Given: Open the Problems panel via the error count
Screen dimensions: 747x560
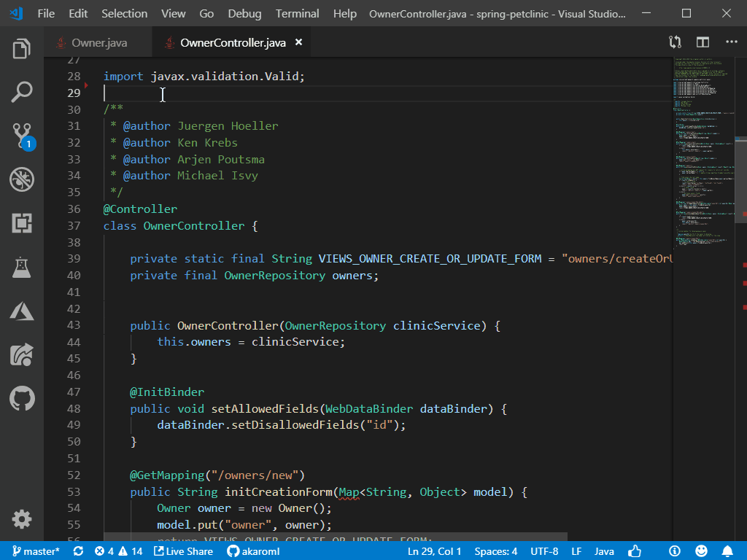Looking at the screenshot, I should click(x=115, y=551).
